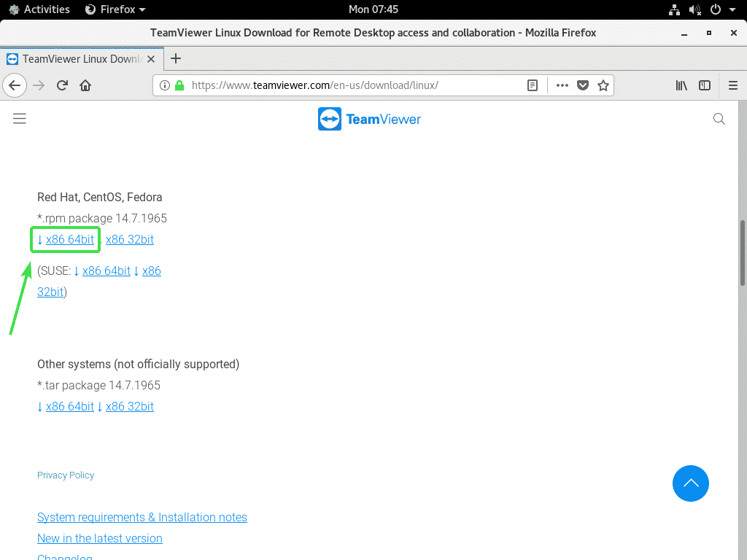The height and width of the screenshot is (560, 747).
Task: Open the Firefox app menu in top bar
Action: coord(115,9)
